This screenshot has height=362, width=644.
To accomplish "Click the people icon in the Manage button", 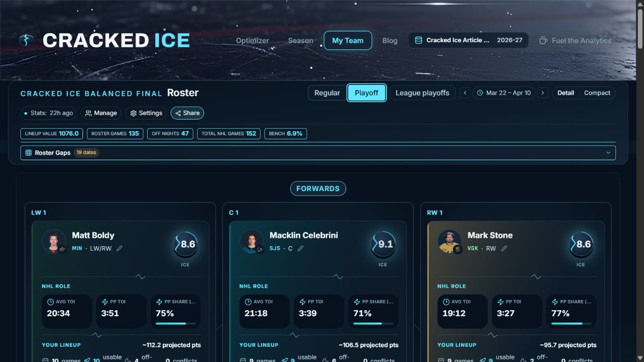I will [x=89, y=113].
